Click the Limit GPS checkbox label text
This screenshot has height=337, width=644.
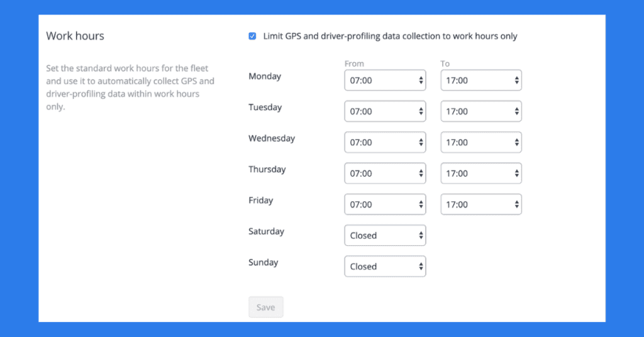(390, 36)
